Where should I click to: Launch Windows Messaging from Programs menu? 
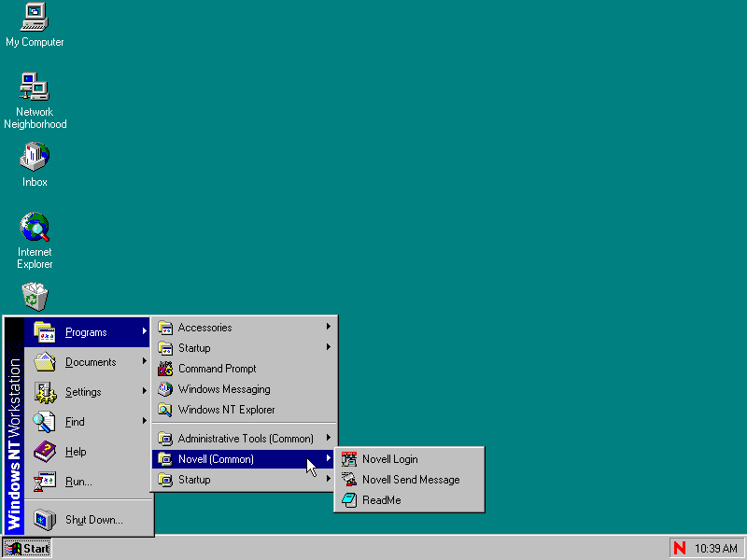tap(244, 389)
